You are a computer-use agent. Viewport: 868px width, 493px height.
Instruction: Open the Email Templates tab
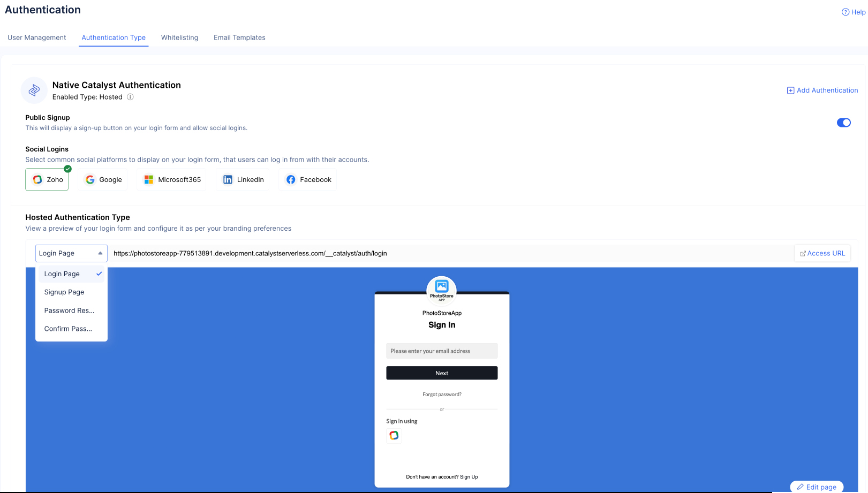(x=239, y=37)
